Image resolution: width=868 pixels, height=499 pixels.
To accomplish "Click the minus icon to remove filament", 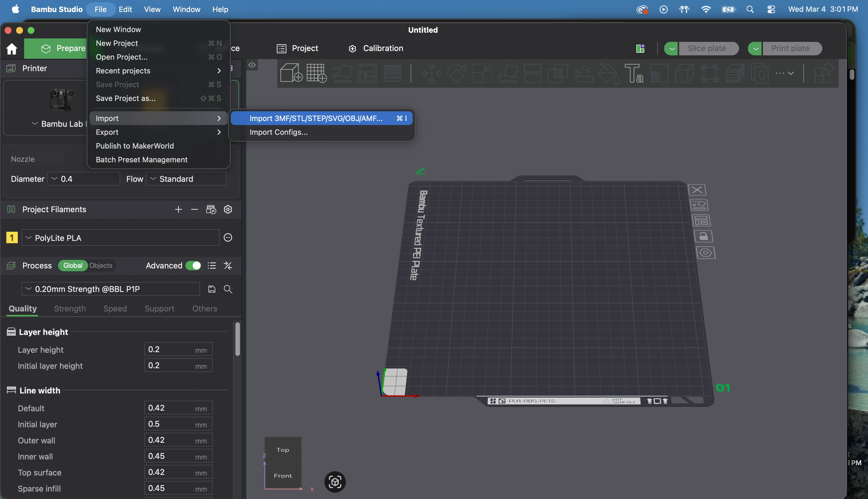I will tap(194, 209).
